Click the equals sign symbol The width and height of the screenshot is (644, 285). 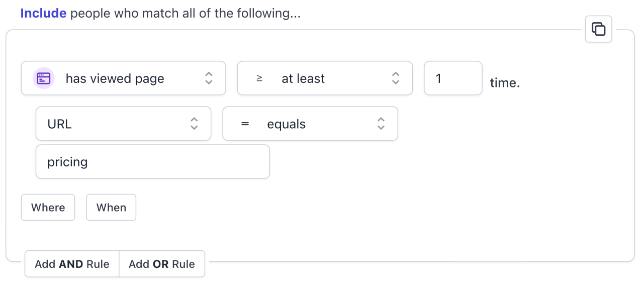pos(245,124)
